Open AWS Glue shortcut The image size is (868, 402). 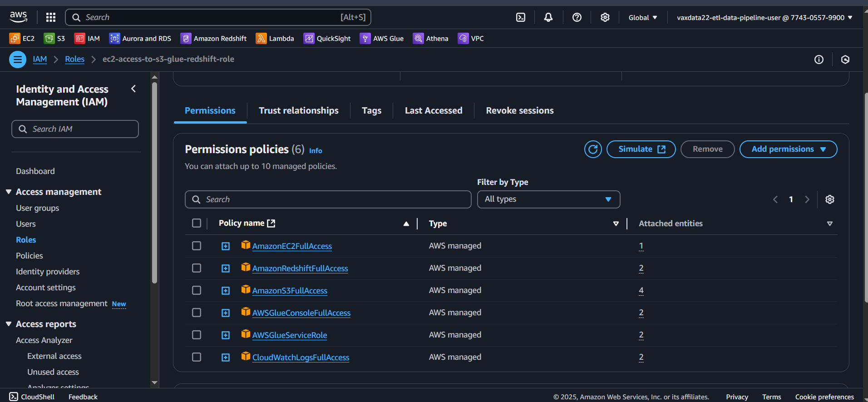pyautogui.click(x=382, y=39)
